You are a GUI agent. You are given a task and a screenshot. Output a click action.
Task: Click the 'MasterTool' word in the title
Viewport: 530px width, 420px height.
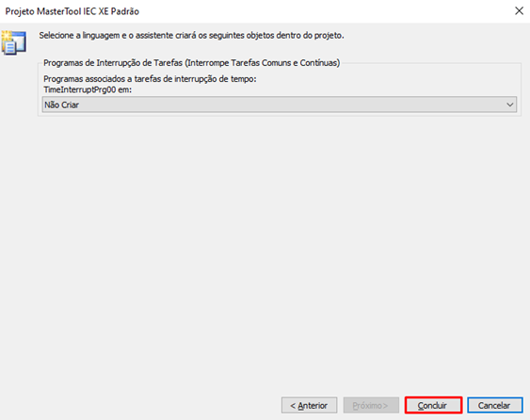point(58,11)
